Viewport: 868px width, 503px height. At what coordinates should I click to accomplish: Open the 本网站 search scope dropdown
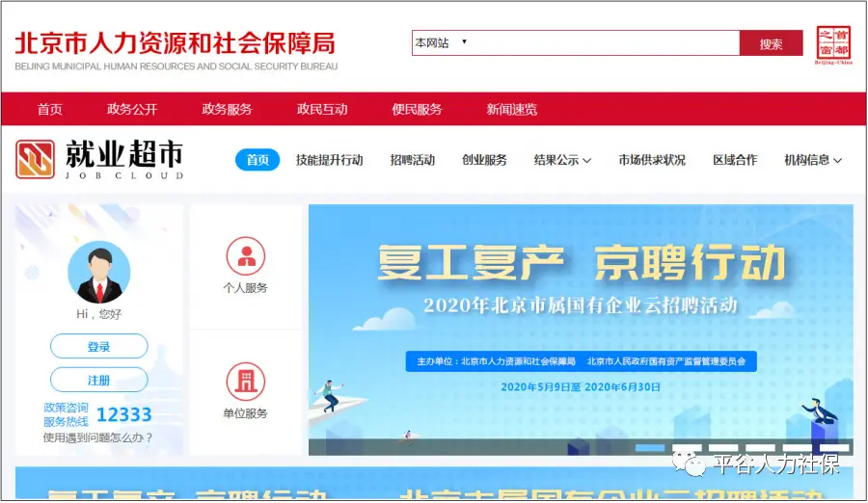click(441, 42)
